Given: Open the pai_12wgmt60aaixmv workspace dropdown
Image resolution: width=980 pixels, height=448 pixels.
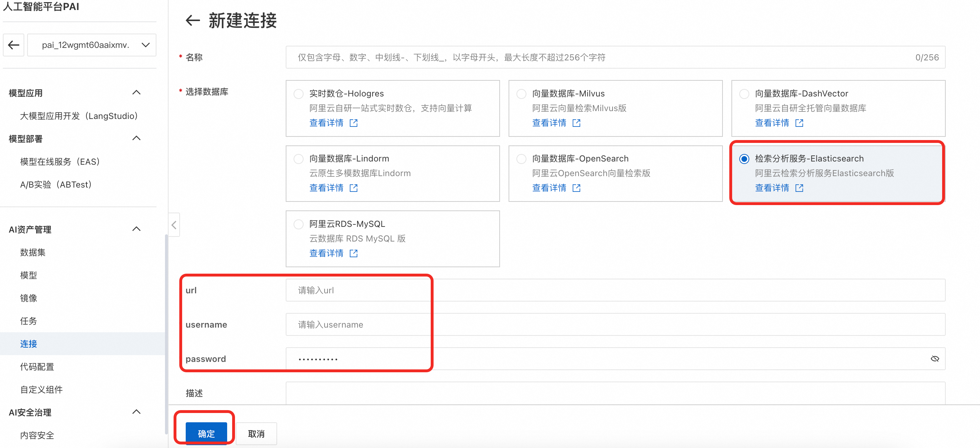Looking at the screenshot, I should (92, 45).
